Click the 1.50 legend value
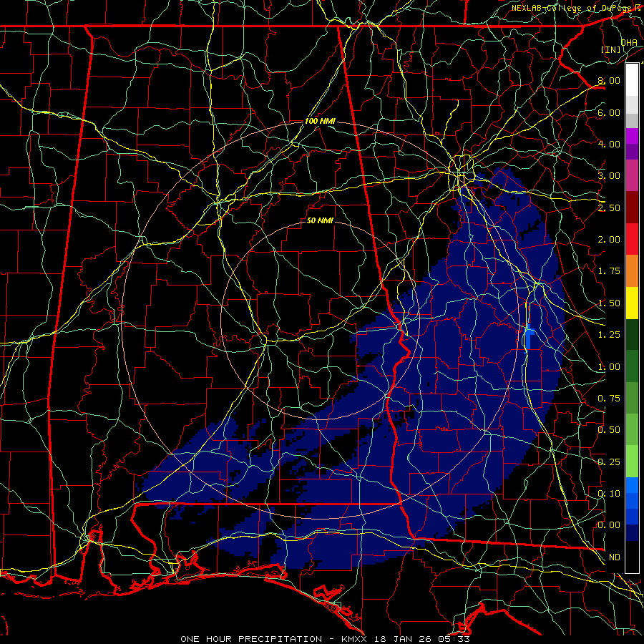 coord(609,303)
